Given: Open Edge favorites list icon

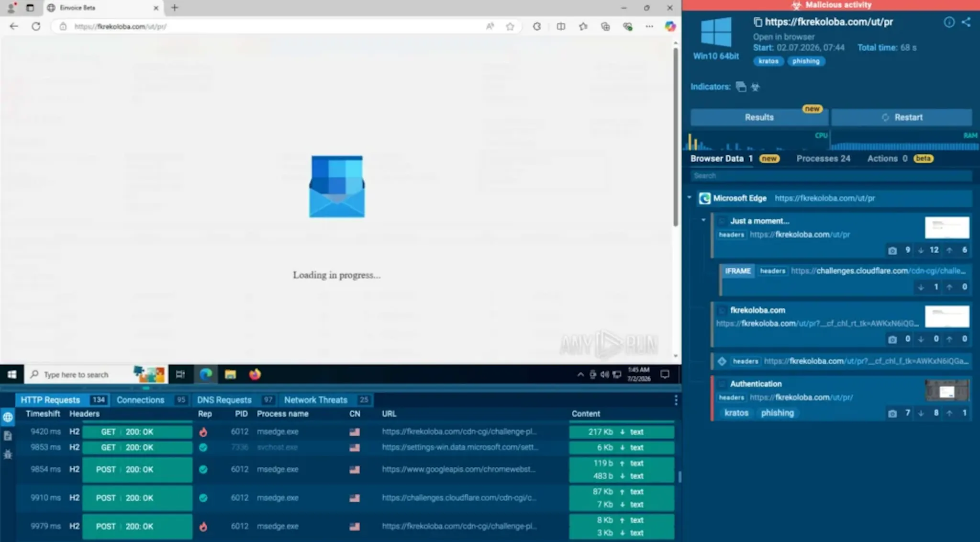Looking at the screenshot, I should 583,26.
